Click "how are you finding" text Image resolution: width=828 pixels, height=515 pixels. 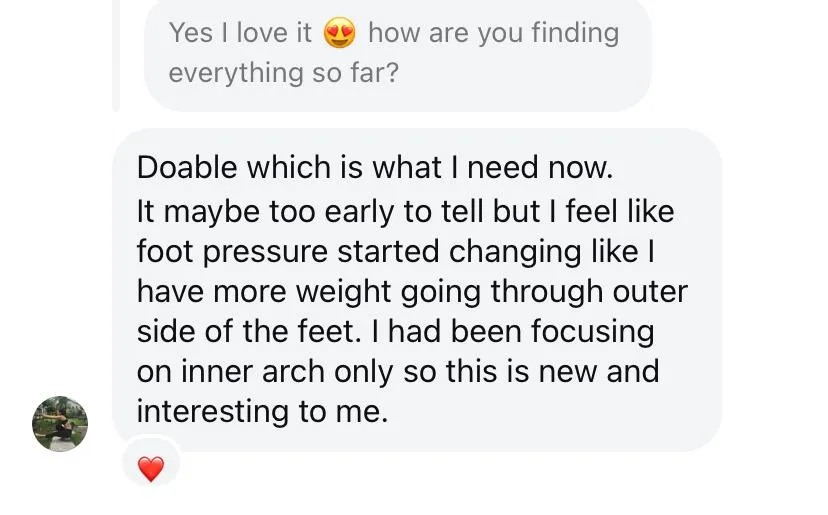pyautogui.click(x=493, y=33)
